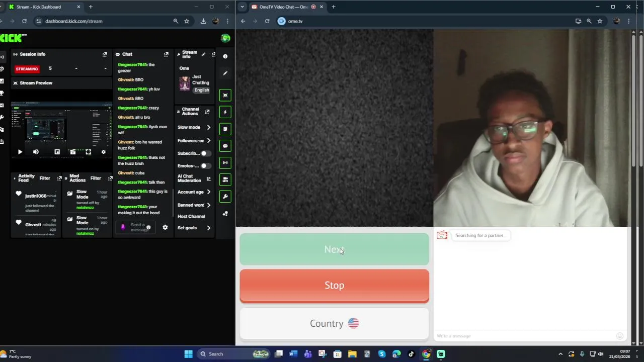The image size is (644, 362).
Task: Open stream preview settings gear
Action: 104,152
